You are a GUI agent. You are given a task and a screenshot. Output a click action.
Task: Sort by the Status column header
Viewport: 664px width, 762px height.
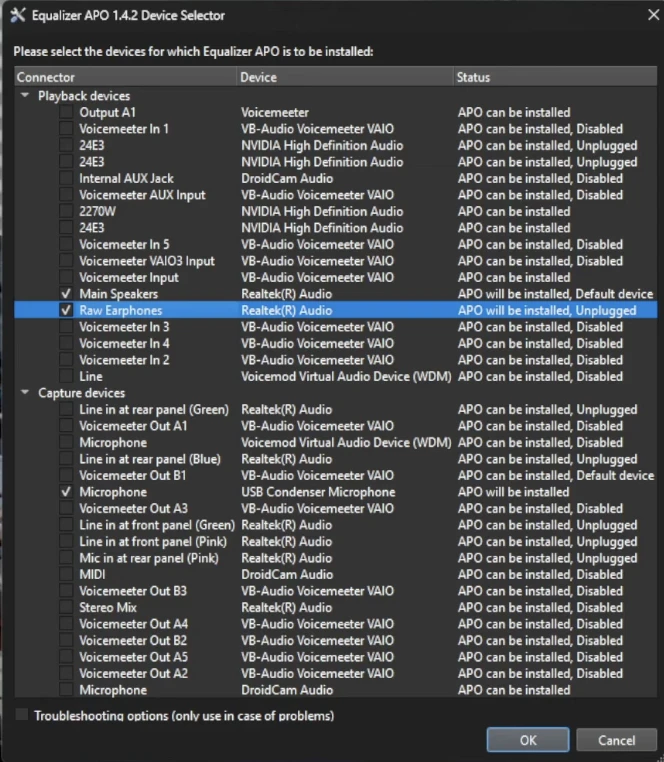tap(556, 77)
